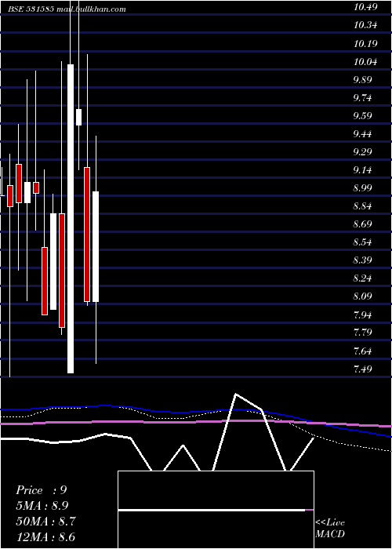Click the 9.89 price axis label

coord(362,79)
